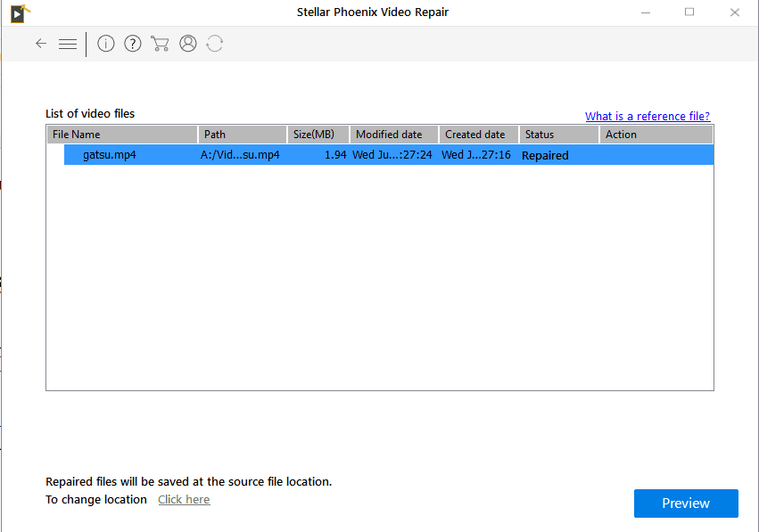Image resolution: width=759 pixels, height=532 pixels.
Task: Click the size value 1.94
Action: point(335,155)
